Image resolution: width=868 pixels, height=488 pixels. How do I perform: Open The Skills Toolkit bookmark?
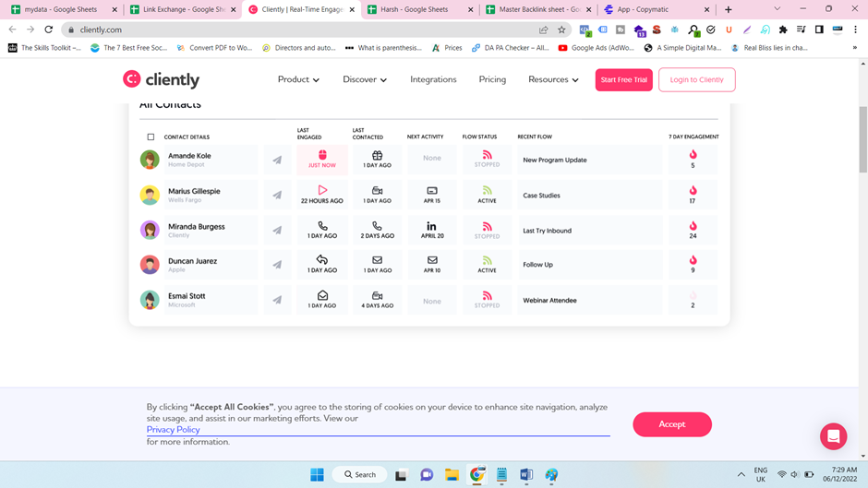(x=45, y=48)
